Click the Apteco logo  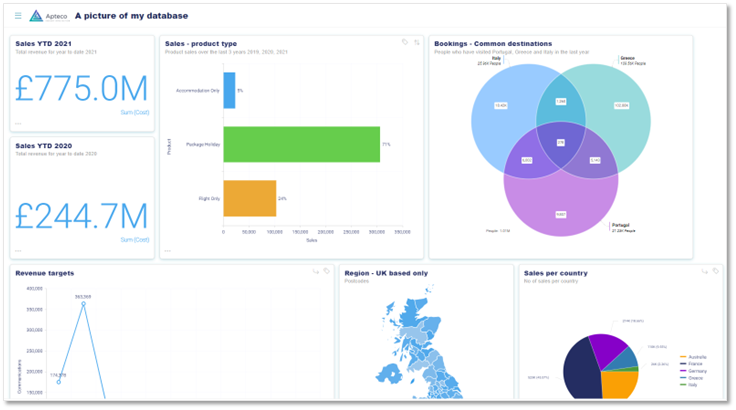50,16
